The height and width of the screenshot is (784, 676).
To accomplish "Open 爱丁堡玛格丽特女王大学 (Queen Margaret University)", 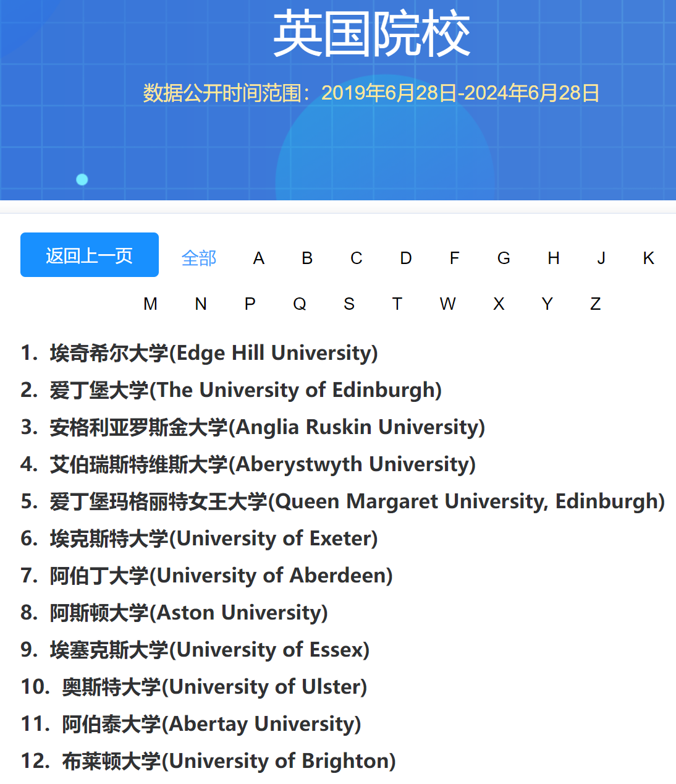I will pos(357,501).
